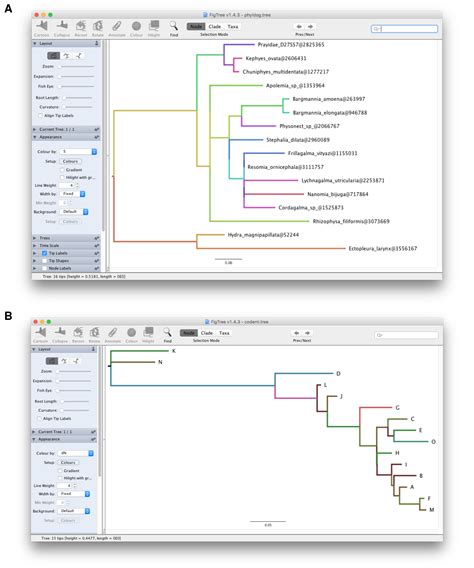Enable Gradient checkbox in codeml.tree window
Viewport: 474px width, 568px height.
coord(60,471)
